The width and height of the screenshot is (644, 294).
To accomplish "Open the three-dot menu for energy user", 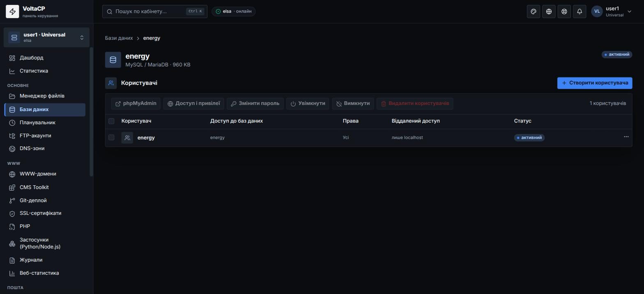I will (x=626, y=137).
